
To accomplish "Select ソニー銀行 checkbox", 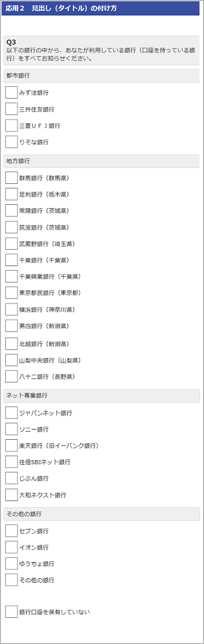I will [x=11, y=429].
